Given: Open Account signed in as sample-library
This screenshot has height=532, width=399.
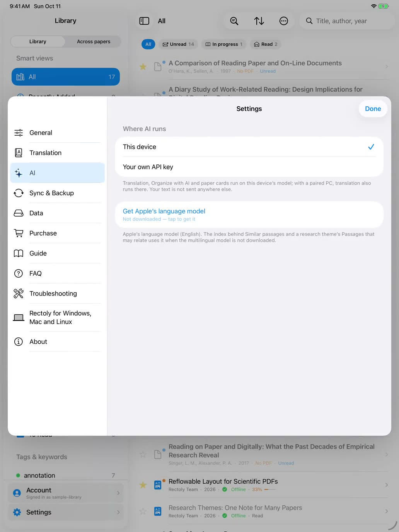Looking at the screenshot, I should (x=66, y=493).
